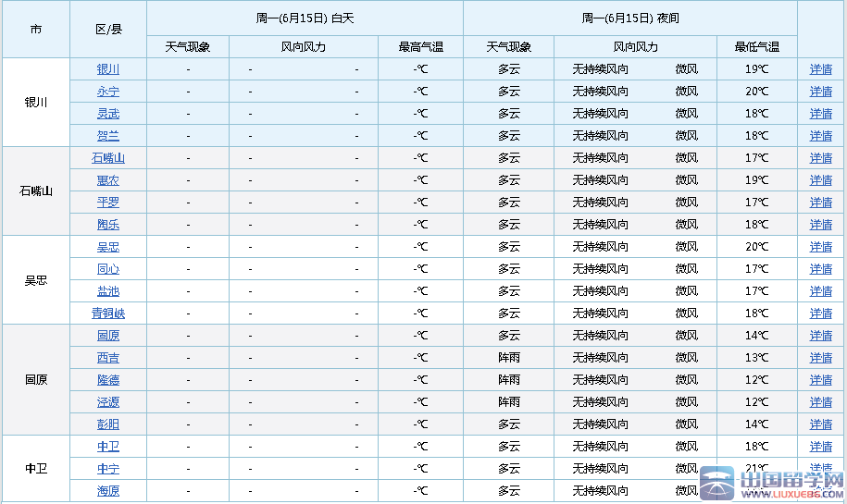The height and width of the screenshot is (504, 847).
Task: Open the 永宁 district link
Action: [x=108, y=92]
